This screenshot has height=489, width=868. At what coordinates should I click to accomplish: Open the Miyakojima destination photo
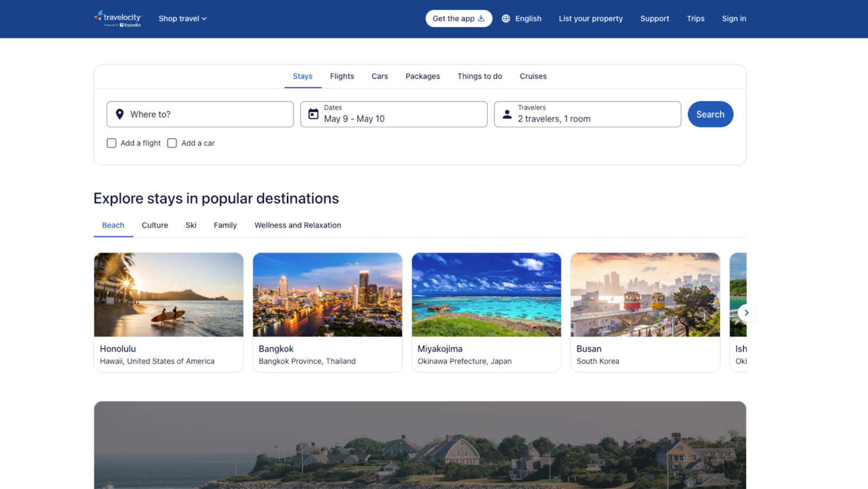[x=487, y=295]
